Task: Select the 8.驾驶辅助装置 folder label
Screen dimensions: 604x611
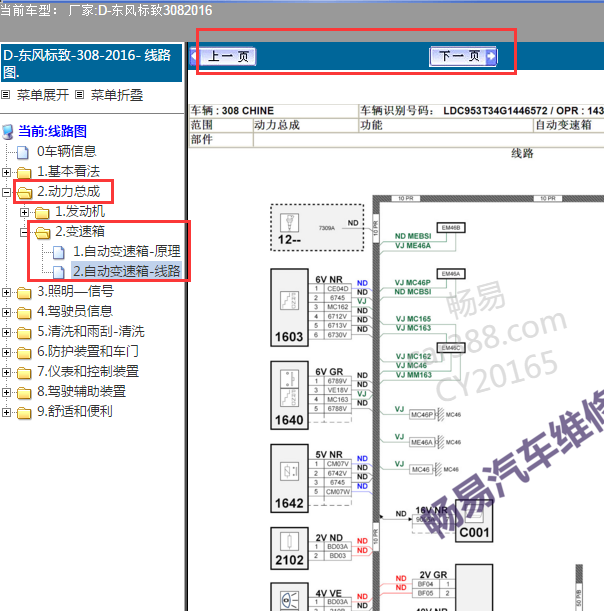Action: 81,391
